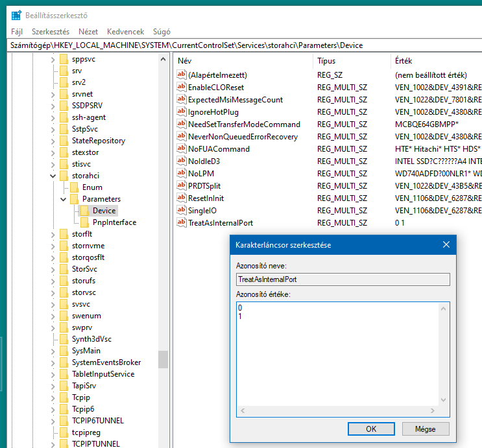This screenshot has height=448, width=482.
Task: Expand the SystemEventsBroker tree node
Action: pos(53,363)
